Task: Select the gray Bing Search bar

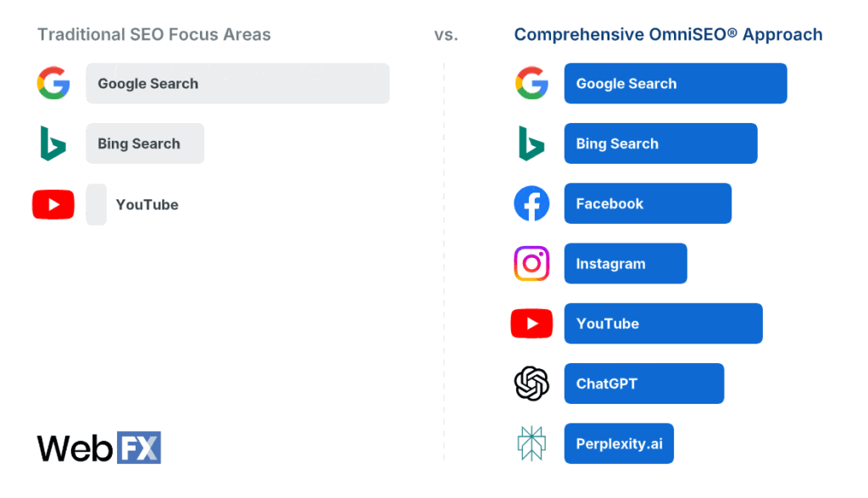Action: coord(145,143)
